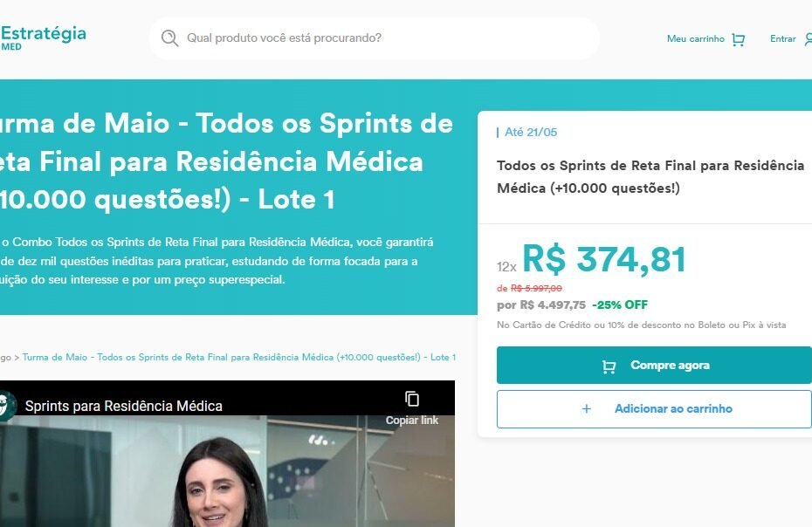The height and width of the screenshot is (527, 812).
Task: Click the channel avatar on the video
Action: tap(7, 406)
